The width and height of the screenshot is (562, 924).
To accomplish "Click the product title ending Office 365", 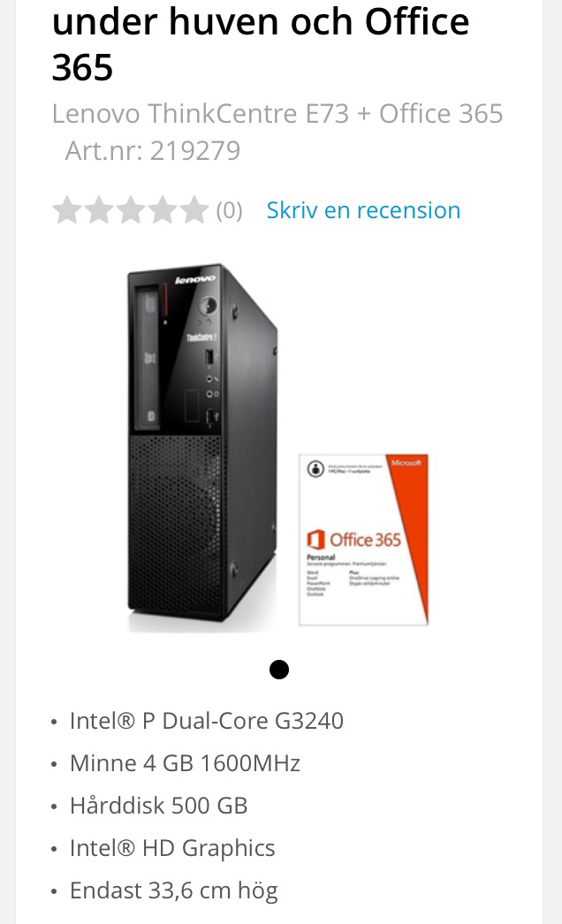I will tap(261, 44).
